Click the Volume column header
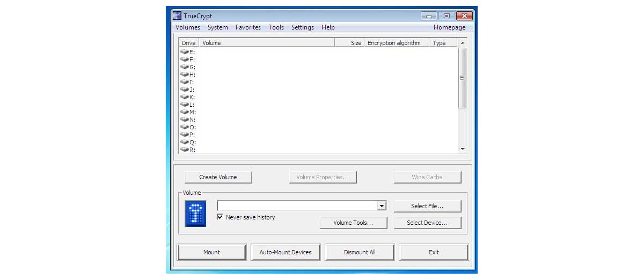Viewport: 644px width, 279px height. click(267, 43)
